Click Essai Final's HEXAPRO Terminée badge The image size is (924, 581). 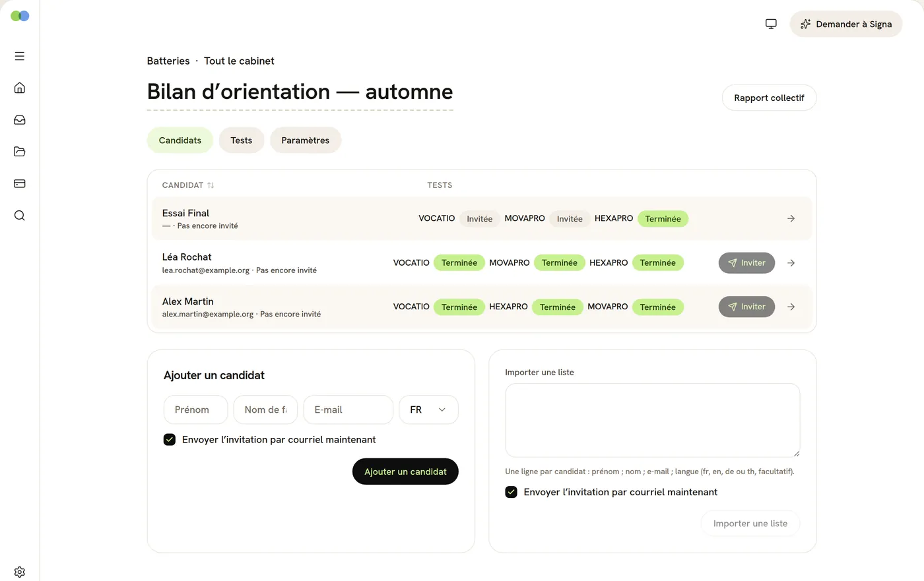[663, 219]
